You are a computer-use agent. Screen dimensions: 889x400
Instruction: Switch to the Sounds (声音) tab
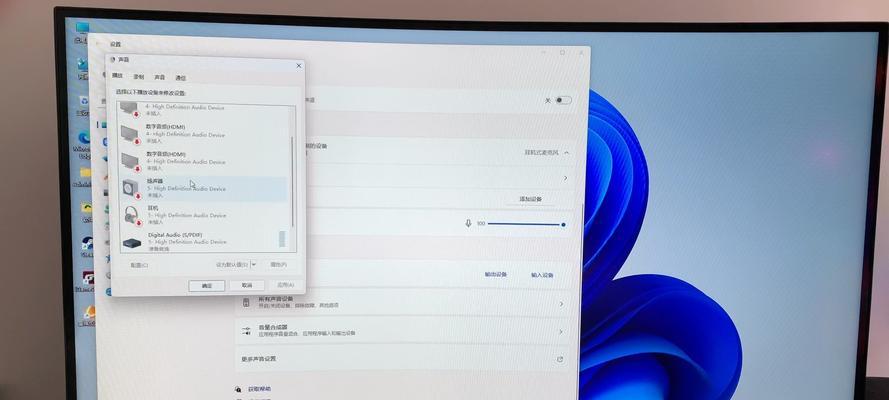(160, 77)
